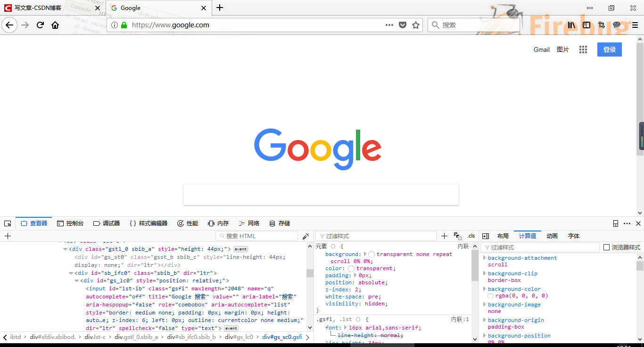Expand the padding shorthand property
The width and height of the screenshot is (644, 347).
pyautogui.click(x=355, y=275)
